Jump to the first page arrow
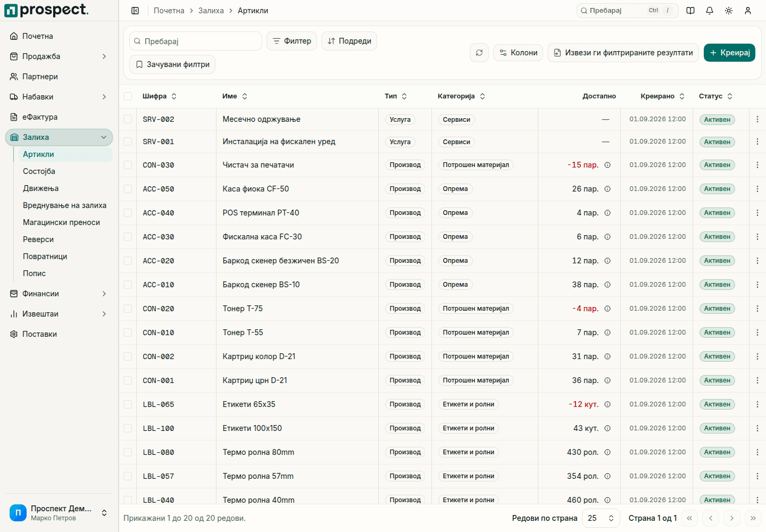 [689, 518]
